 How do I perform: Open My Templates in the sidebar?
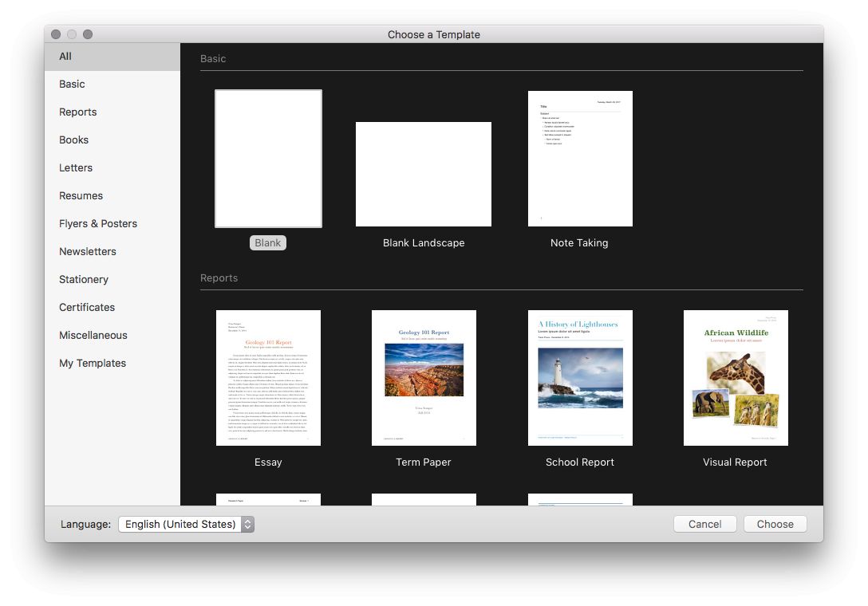pyautogui.click(x=93, y=364)
